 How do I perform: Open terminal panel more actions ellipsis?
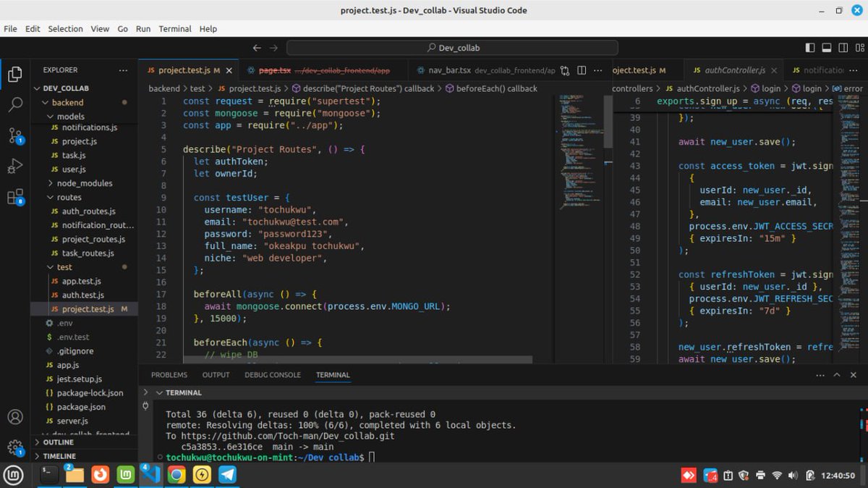tap(820, 375)
